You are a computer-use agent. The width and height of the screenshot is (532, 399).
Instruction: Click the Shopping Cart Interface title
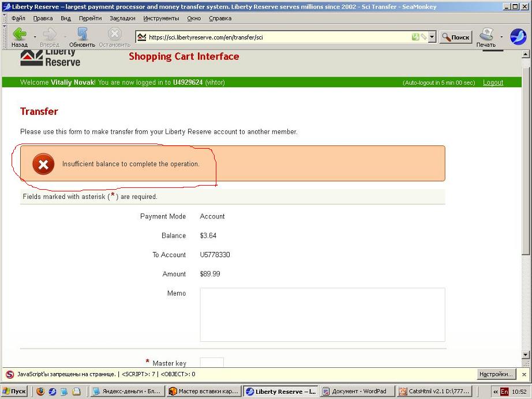coord(184,57)
